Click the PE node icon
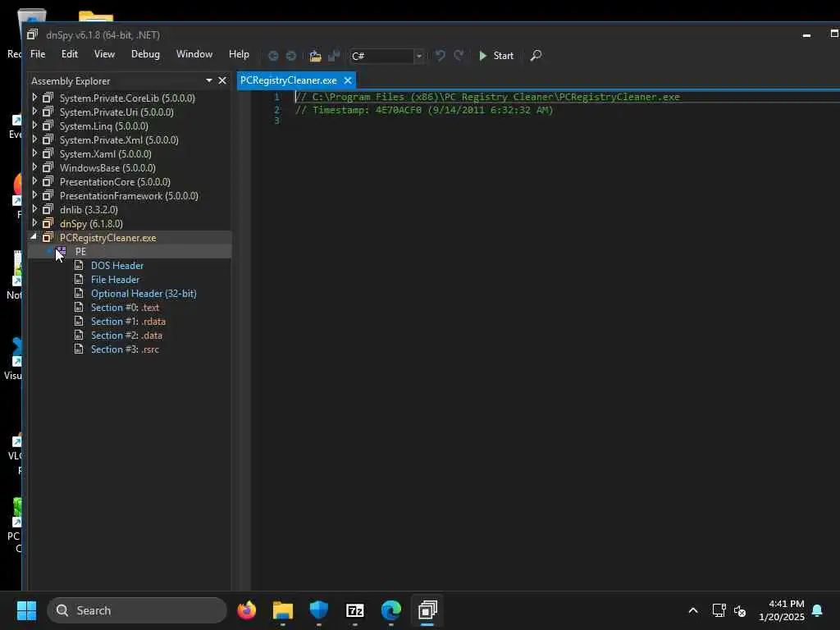The width and height of the screenshot is (840, 630). coord(61,251)
